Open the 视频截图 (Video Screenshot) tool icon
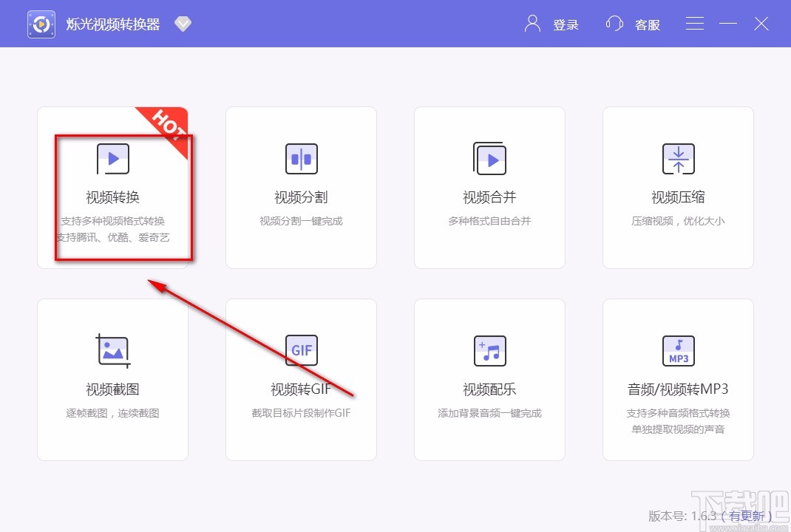This screenshot has height=532, width=791. click(112, 350)
